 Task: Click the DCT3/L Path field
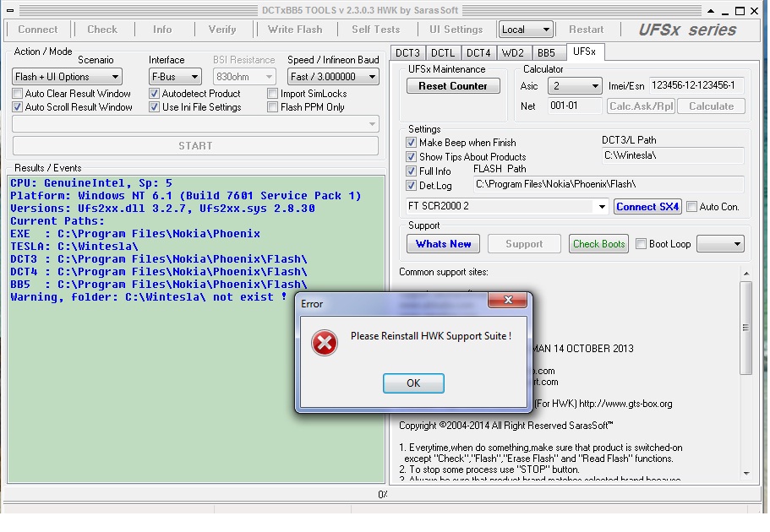click(673, 155)
